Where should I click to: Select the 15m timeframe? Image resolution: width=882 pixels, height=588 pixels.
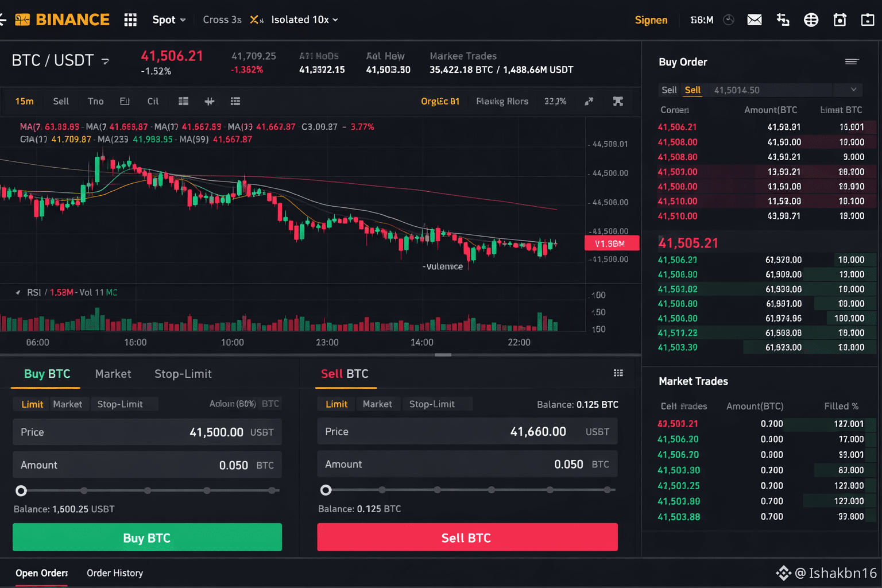(24, 102)
